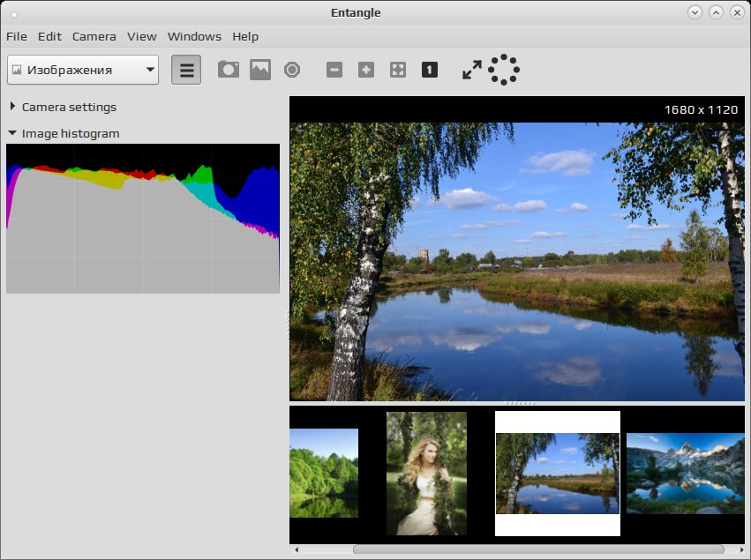The image size is (751, 560).
Task: Click the main birch river image preview
Action: pos(517,262)
